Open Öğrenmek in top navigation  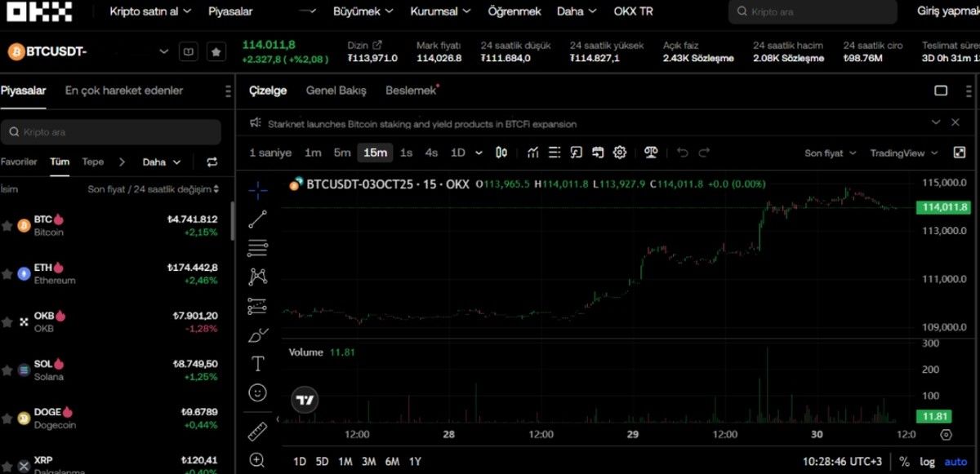pyautogui.click(x=514, y=11)
